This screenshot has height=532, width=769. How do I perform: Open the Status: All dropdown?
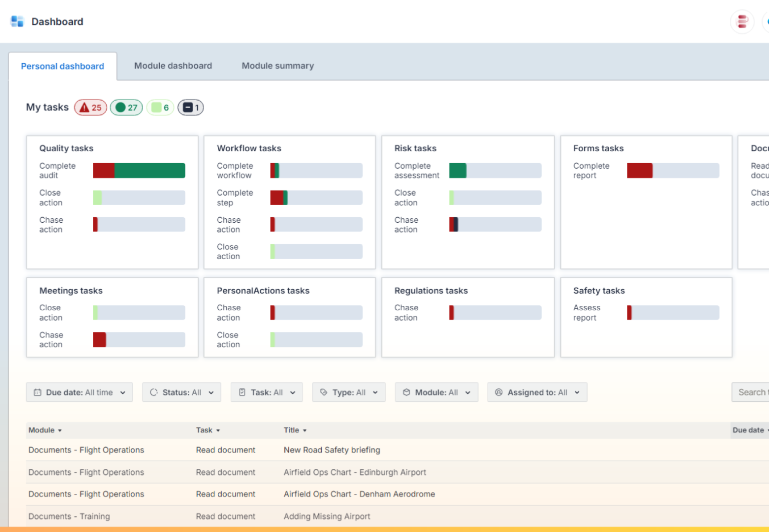(181, 392)
